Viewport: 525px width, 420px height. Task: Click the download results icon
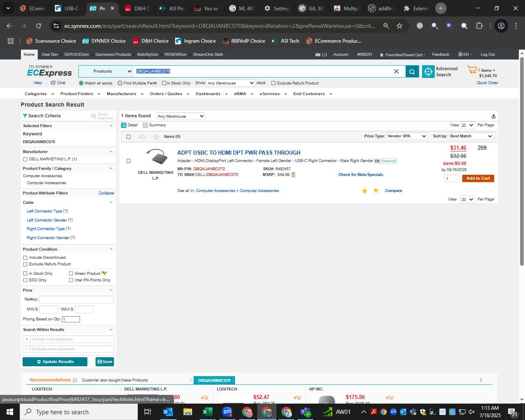[493, 116]
